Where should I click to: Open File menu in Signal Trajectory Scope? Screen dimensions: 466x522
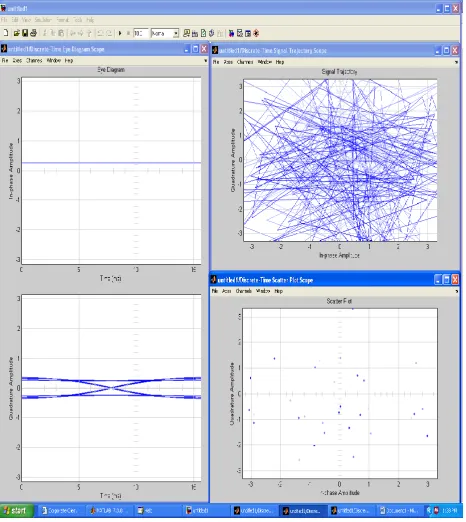(216, 62)
